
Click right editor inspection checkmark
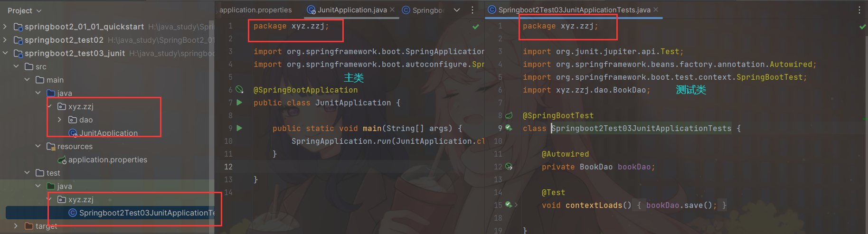pyautogui.click(x=863, y=27)
